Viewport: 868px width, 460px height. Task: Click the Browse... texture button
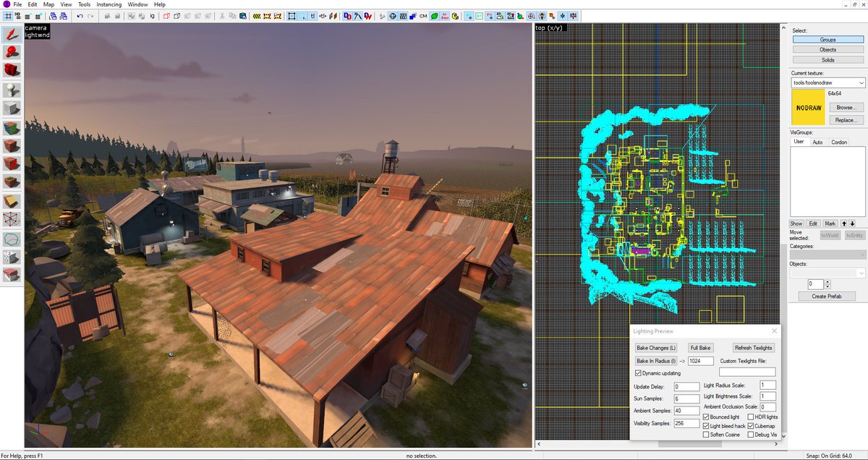(846, 107)
